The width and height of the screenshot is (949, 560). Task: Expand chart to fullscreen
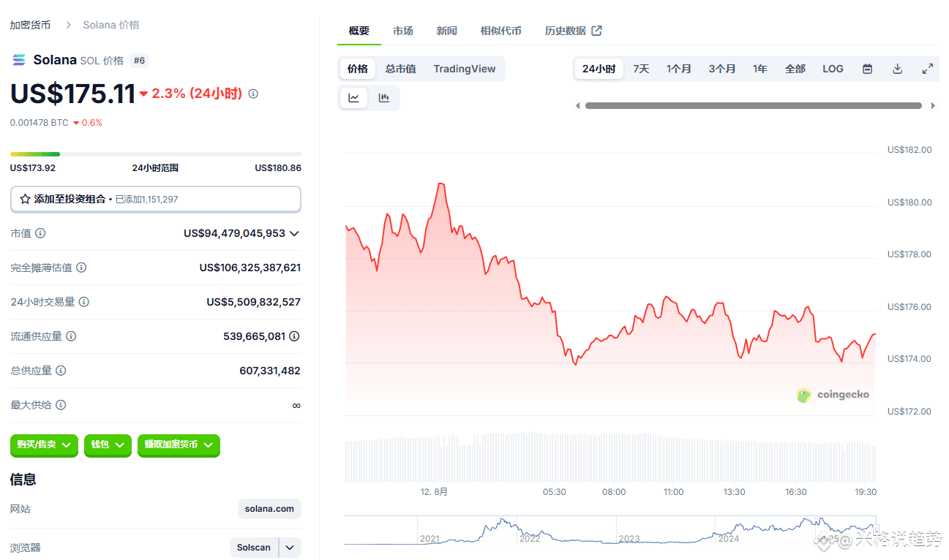(x=927, y=69)
